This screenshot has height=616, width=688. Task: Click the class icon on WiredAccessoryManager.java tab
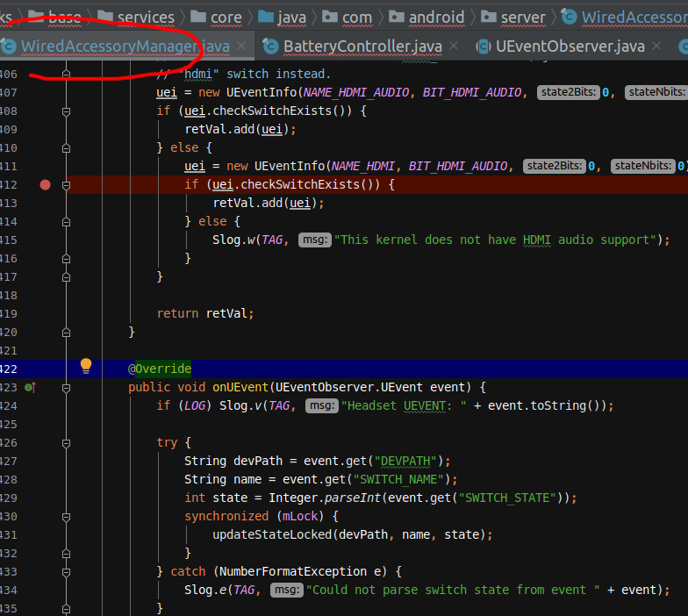pos(9,46)
